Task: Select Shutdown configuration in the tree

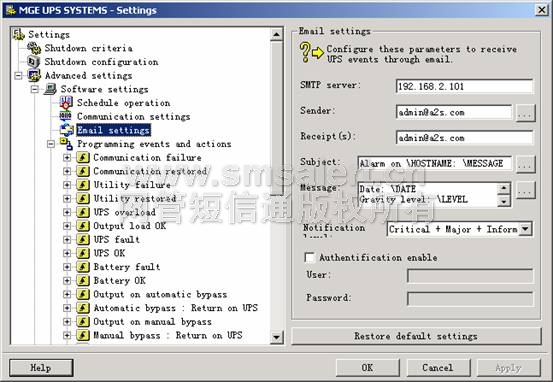Action: 101,62
